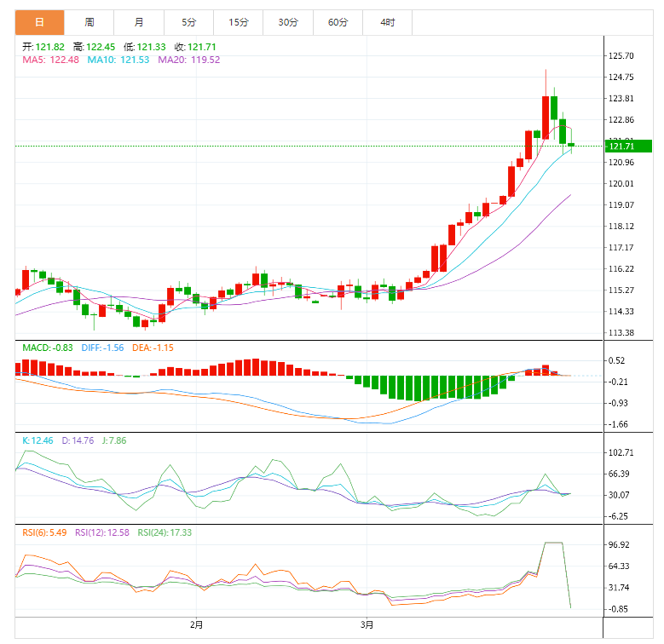Click the 113.38 price axis label
The height and width of the screenshot is (644, 664).
(621, 332)
